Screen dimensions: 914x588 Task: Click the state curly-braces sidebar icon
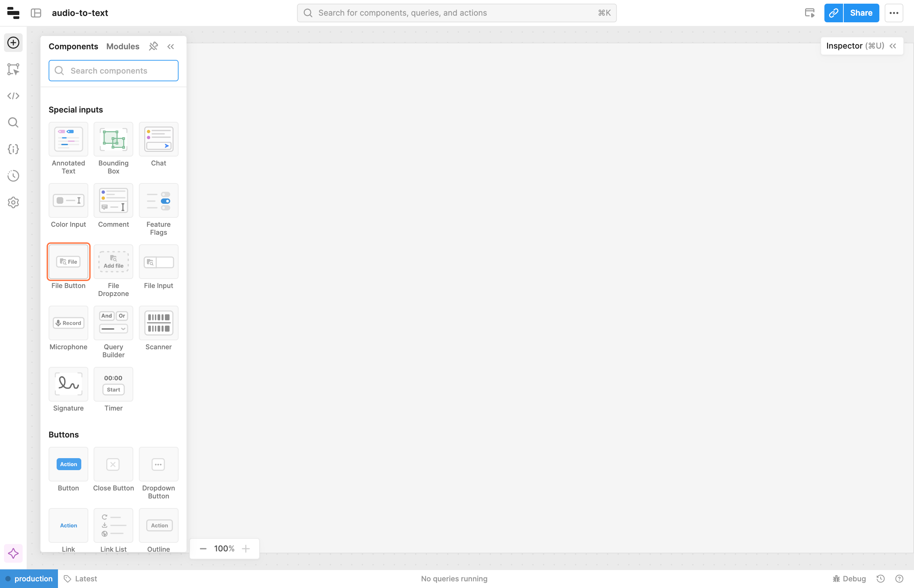[13, 149]
